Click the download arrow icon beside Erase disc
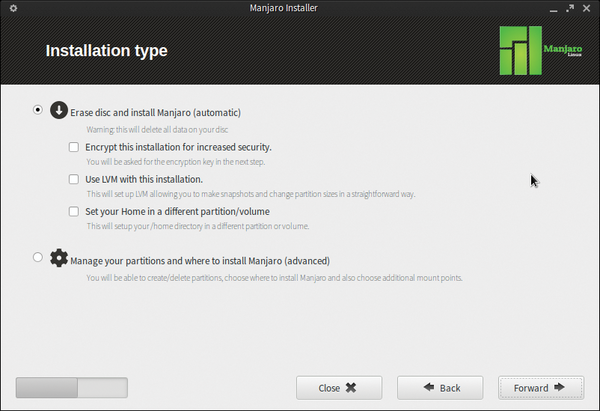The width and height of the screenshot is (600, 411). pyautogui.click(x=59, y=110)
